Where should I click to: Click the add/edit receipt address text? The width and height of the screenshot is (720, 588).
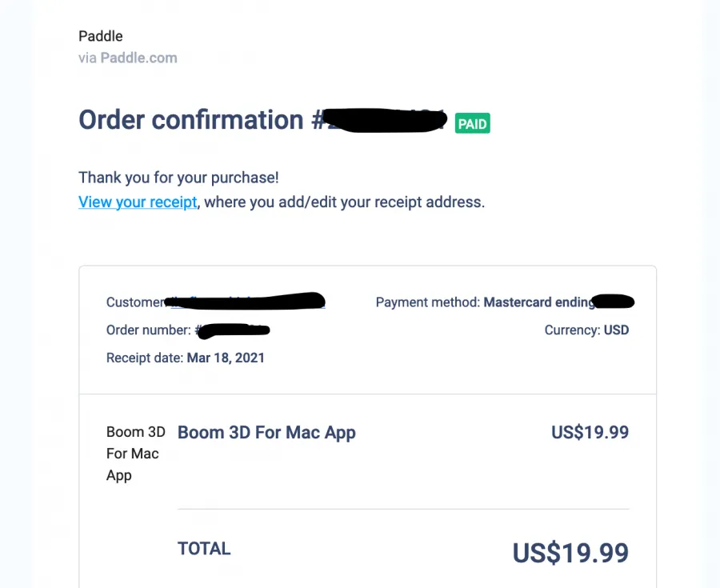click(x=344, y=202)
